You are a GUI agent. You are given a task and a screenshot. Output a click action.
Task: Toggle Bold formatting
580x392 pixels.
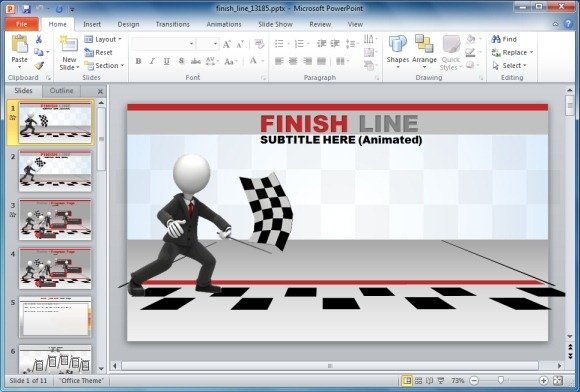click(x=138, y=61)
